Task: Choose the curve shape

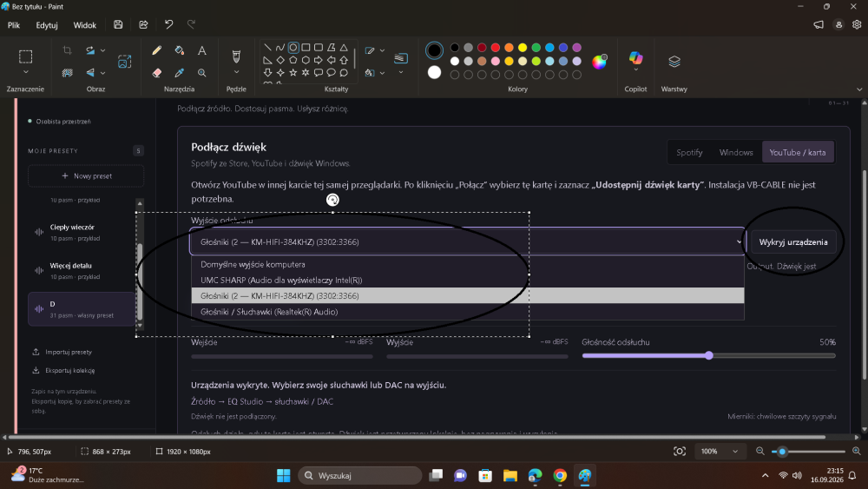Action: [280, 48]
